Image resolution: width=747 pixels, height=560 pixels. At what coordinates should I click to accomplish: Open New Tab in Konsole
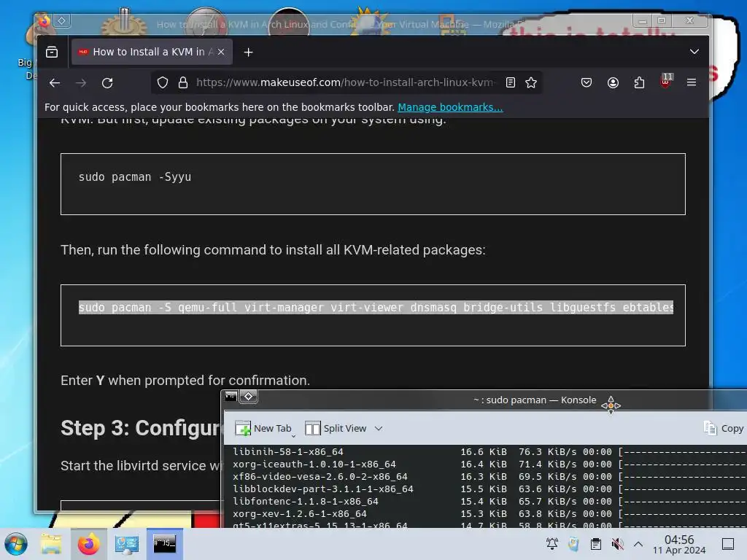pyautogui.click(x=263, y=429)
